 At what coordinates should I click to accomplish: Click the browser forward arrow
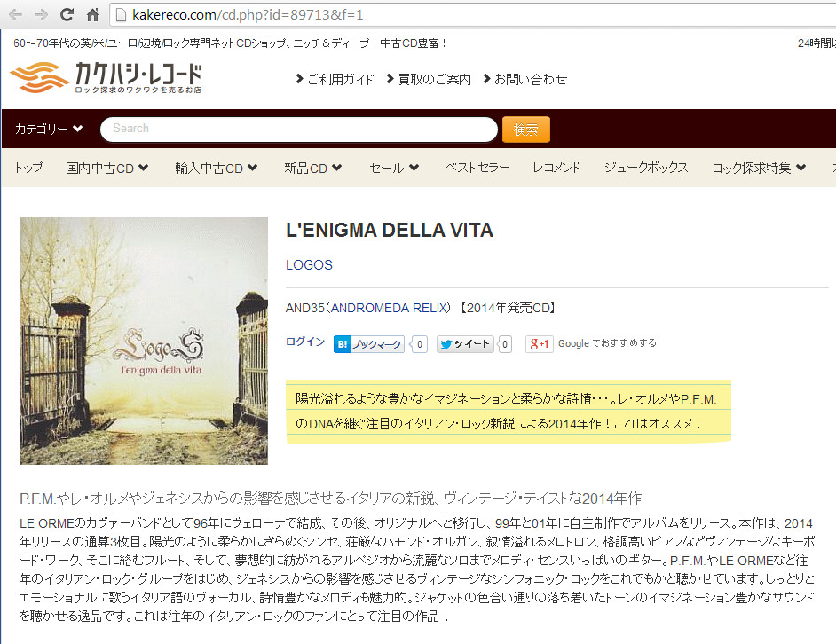[41, 14]
